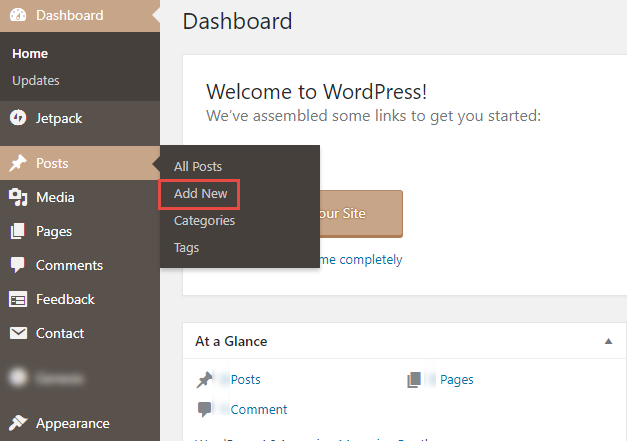Viewport: 627px width, 441px height.
Task: Collapse the At a Glance panel
Action: coord(608,341)
